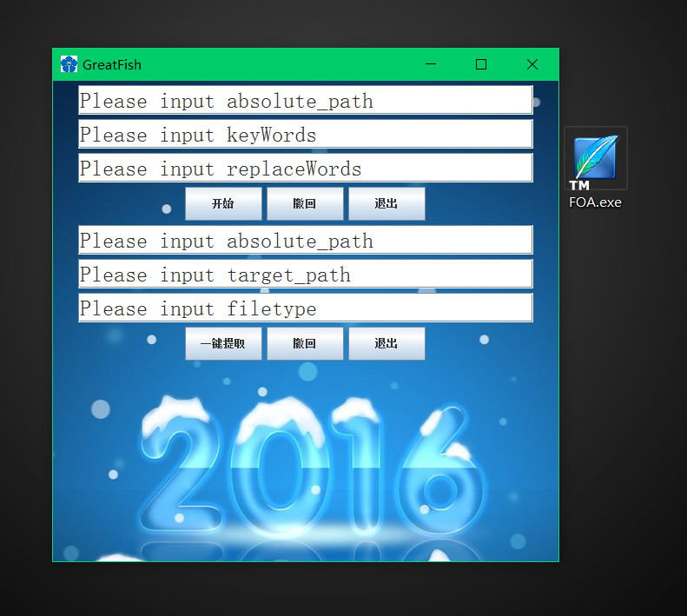
Task: Focus the first absolute_path input field
Action: [306, 101]
